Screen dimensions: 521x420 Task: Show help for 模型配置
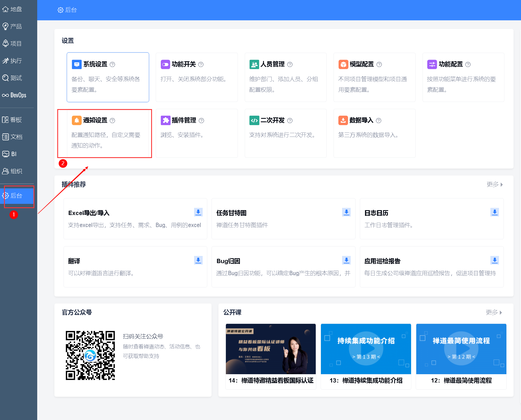pos(379,64)
